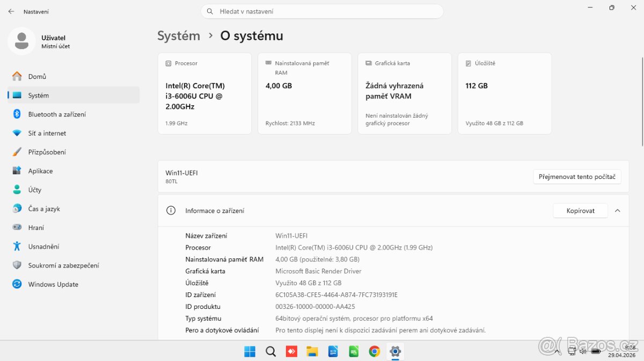The width and height of the screenshot is (644, 361).
Task: Expand hidden icons in the system tray
Action: (x=557, y=351)
